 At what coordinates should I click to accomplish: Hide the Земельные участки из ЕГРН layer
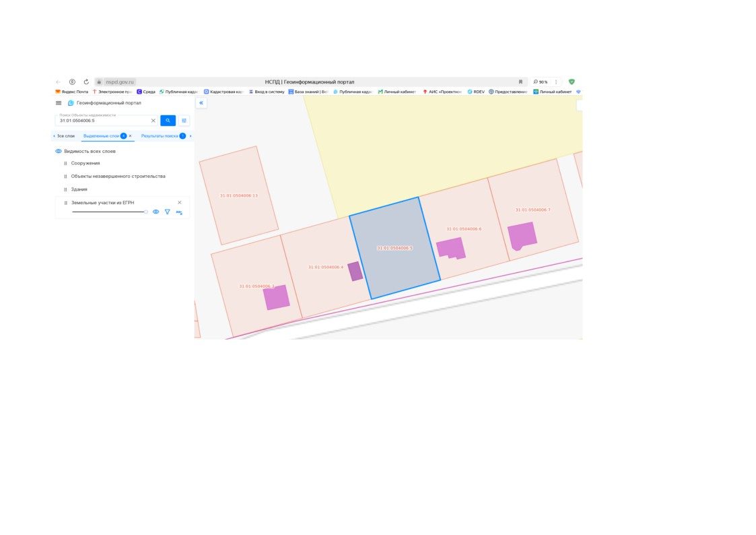tap(156, 212)
